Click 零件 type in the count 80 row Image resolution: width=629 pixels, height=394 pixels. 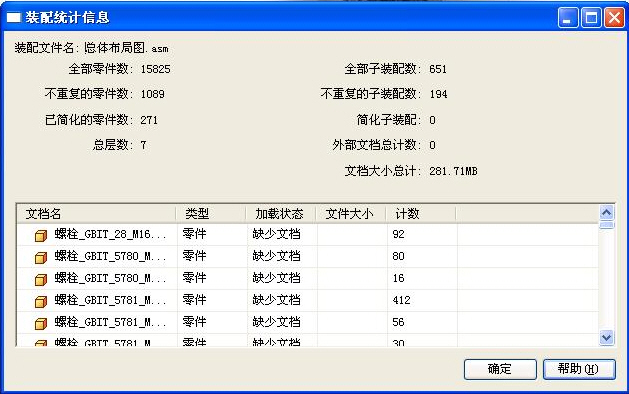[194, 256]
